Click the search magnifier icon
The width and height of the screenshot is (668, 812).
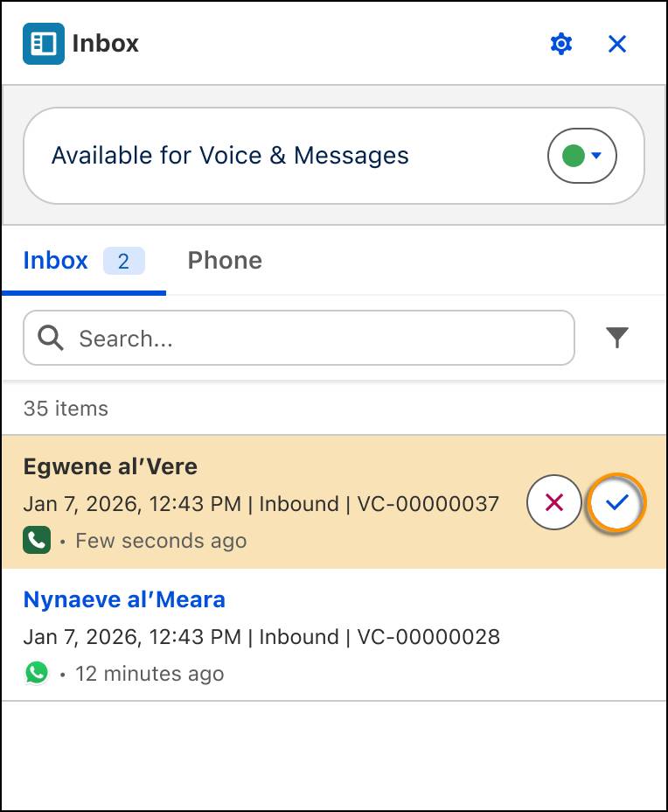pos(50,338)
